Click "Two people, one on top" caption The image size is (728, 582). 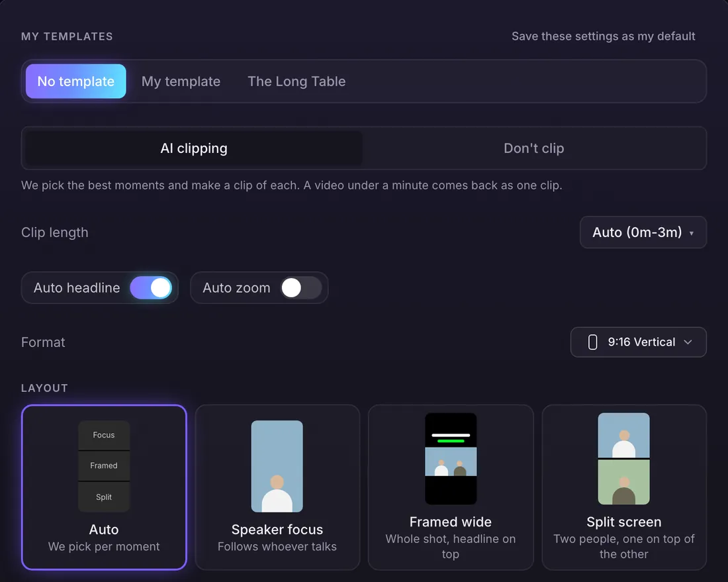(624, 547)
